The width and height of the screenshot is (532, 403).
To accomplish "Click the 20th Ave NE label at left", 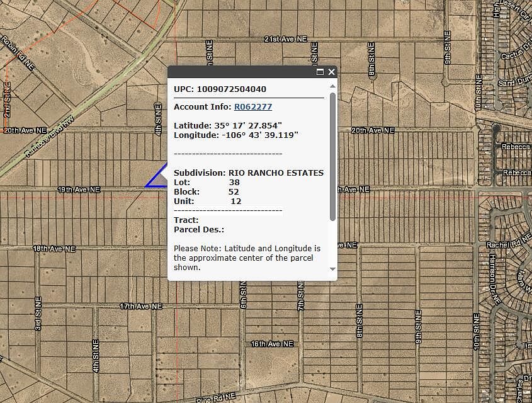I will point(25,130).
